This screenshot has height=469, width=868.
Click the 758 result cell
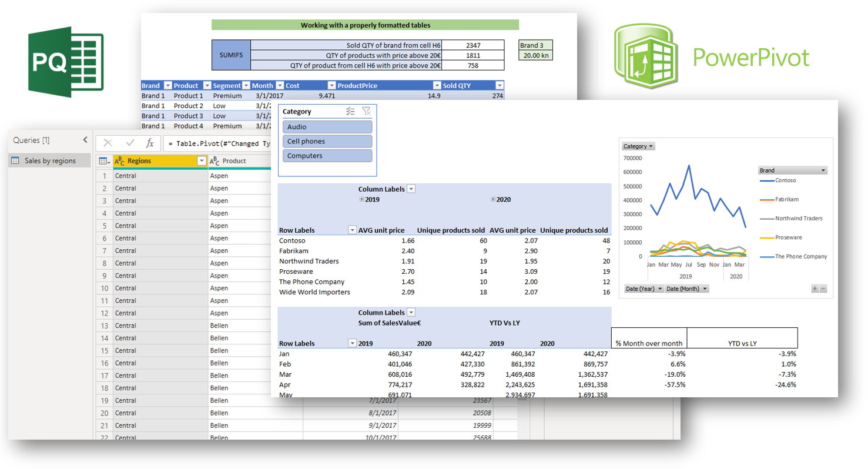click(x=473, y=65)
